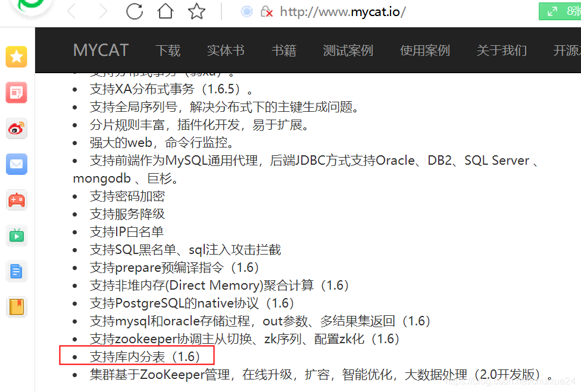Click the blue circle icon before the lock
The width and height of the screenshot is (581, 392).
(247, 12)
